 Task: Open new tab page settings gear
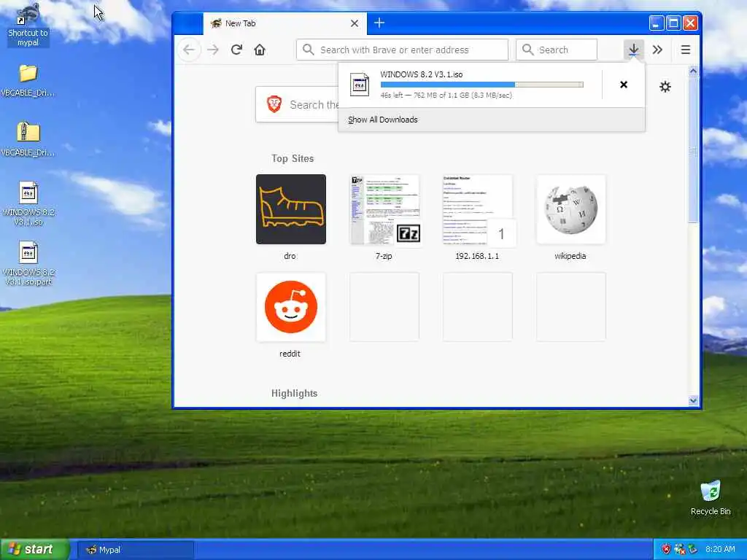point(665,87)
